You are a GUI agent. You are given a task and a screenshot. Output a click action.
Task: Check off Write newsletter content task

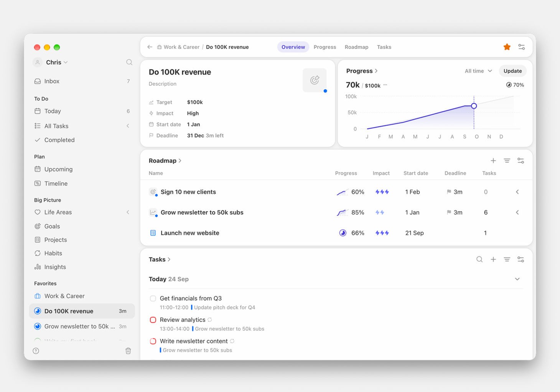153,341
